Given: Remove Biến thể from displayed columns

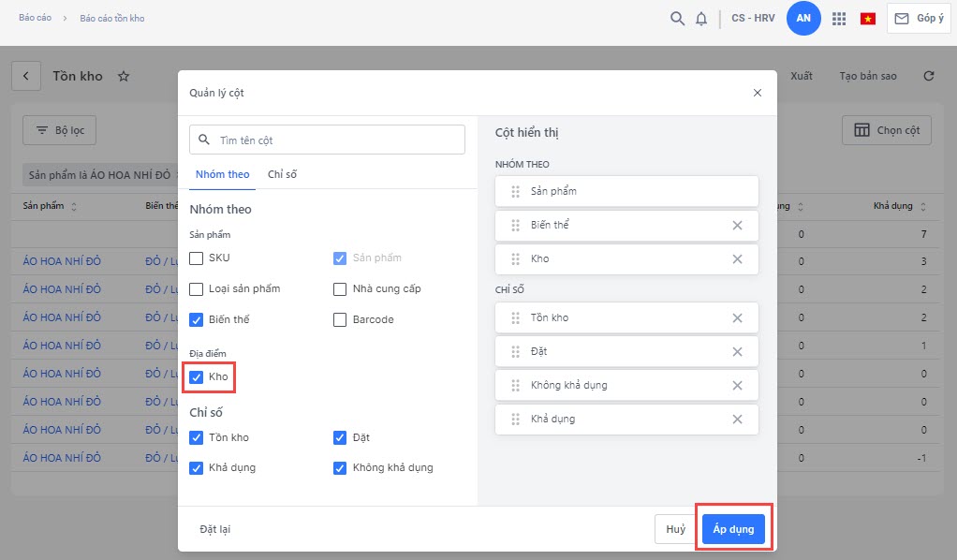Looking at the screenshot, I should point(737,225).
